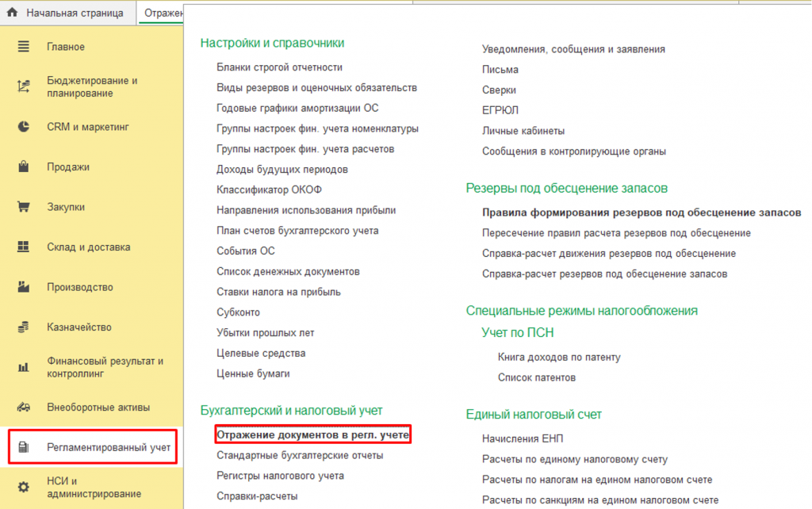Open the Продажи section
Screen dimensions: 812x509
point(68,166)
